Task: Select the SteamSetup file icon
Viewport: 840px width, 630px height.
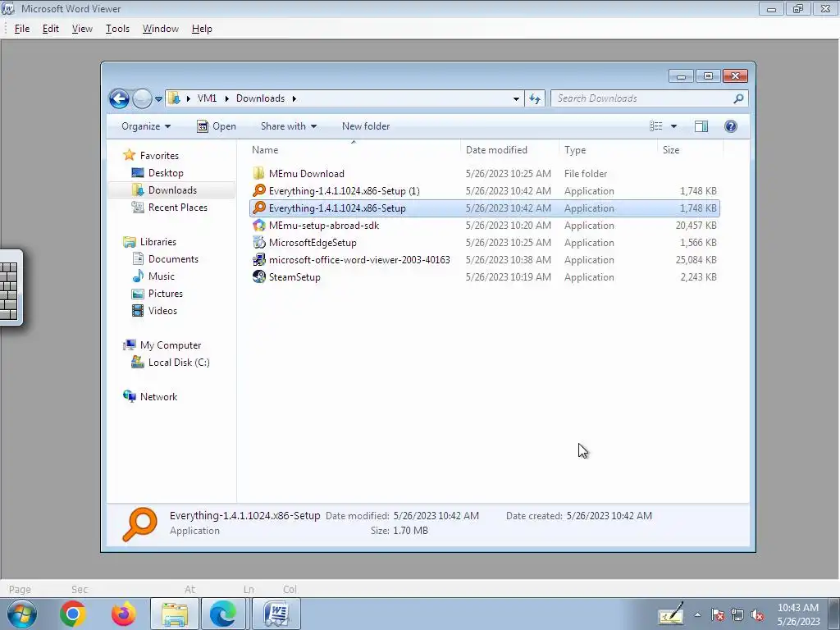Action: point(258,277)
